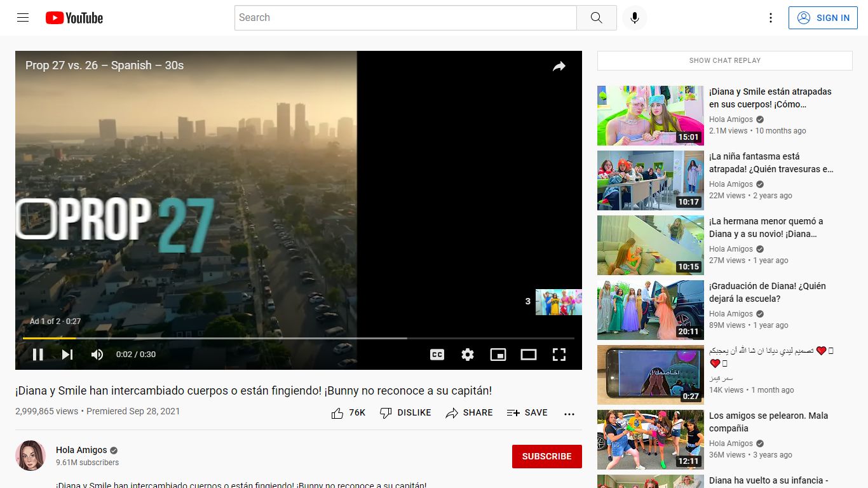Open thumbnail of 20:11 graduation video
The image size is (868, 488).
(651, 310)
